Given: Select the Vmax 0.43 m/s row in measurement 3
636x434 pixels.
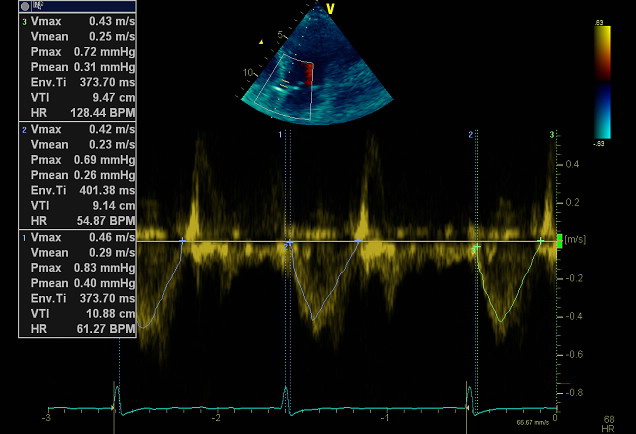Looking at the screenshot, I should pos(72,21).
